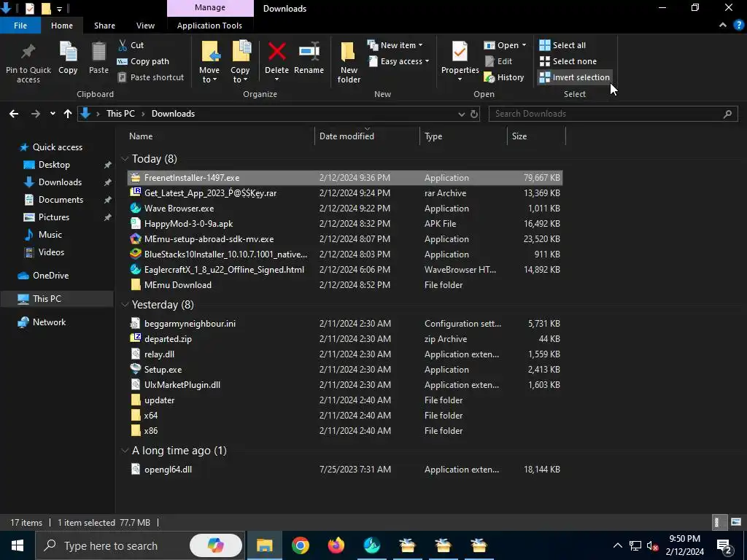747x560 pixels.
Task: Open address bar history dropdown
Action: tap(461, 114)
